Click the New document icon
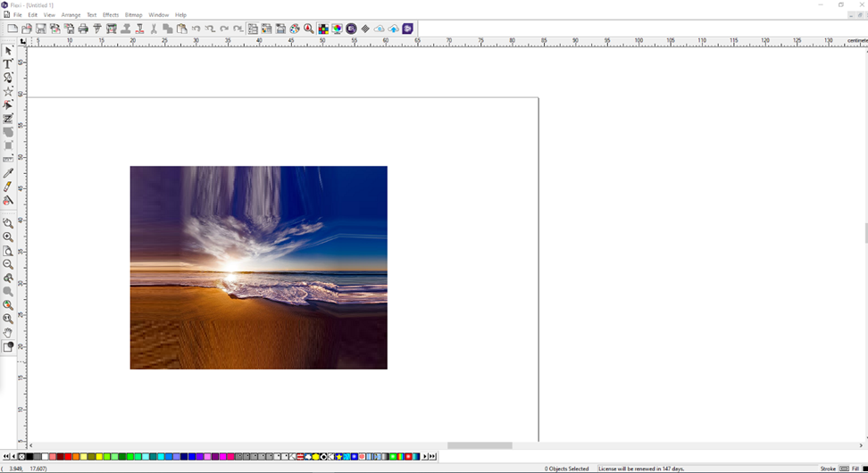This screenshot has height=473, width=868. point(13,29)
